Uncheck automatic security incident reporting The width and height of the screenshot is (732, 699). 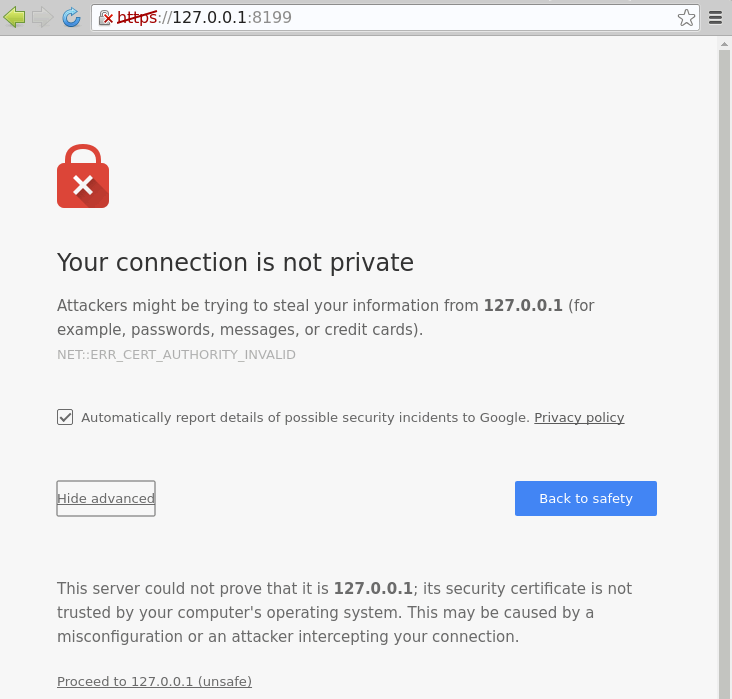click(65, 417)
